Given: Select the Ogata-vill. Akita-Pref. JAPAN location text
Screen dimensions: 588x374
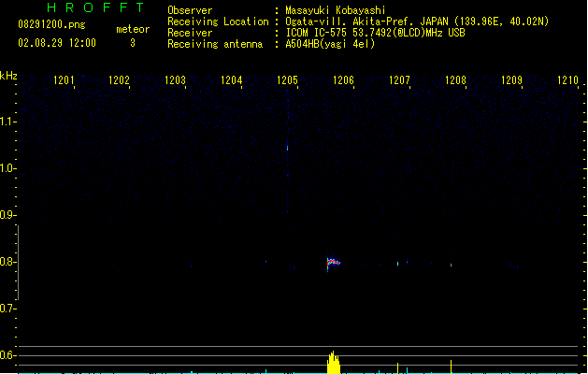Looking at the screenshot, I should (x=417, y=22).
